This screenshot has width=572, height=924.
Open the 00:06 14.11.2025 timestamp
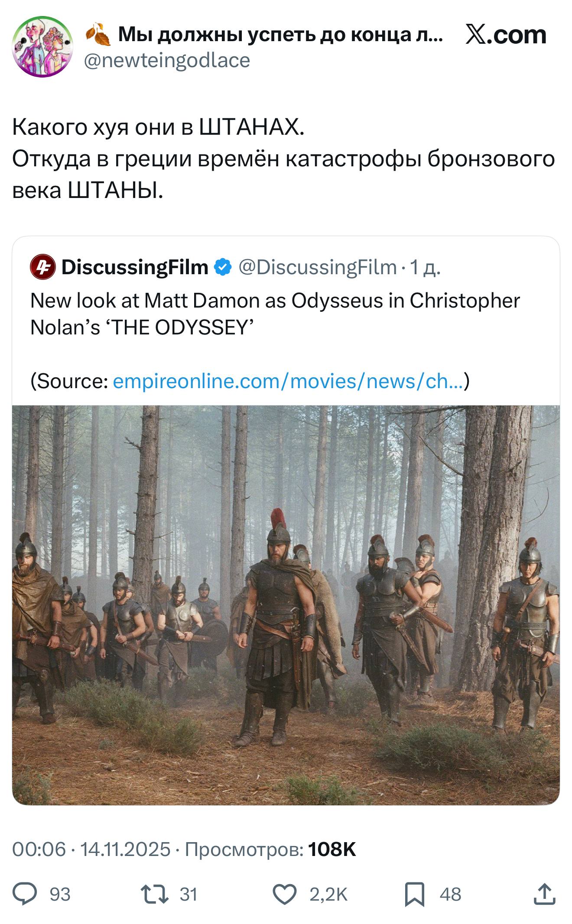point(91,849)
